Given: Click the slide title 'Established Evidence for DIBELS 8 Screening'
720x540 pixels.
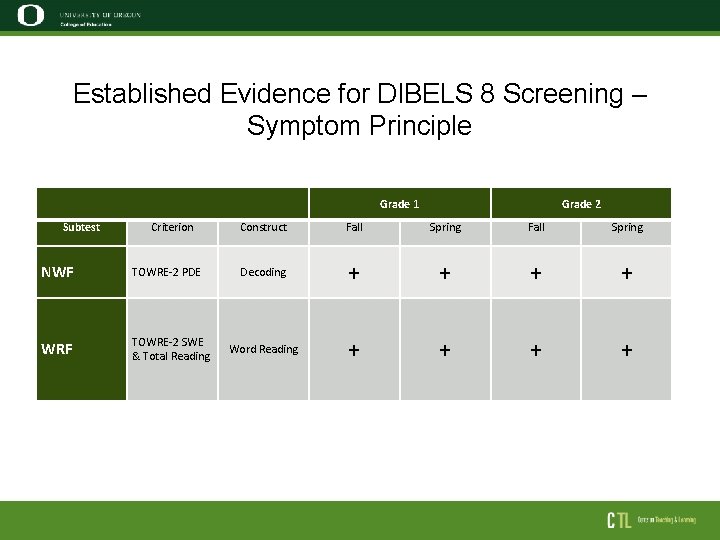Looking at the screenshot, I should (360, 93).
